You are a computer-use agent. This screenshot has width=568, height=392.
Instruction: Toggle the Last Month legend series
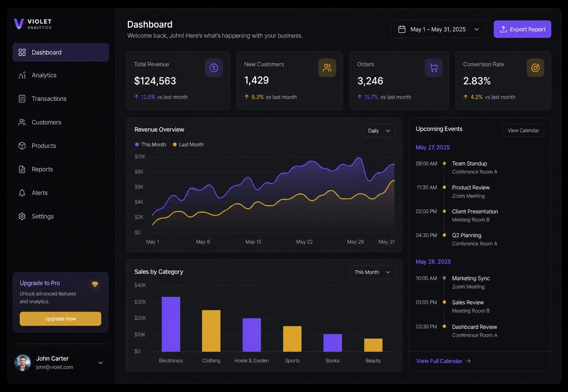pos(188,145)
